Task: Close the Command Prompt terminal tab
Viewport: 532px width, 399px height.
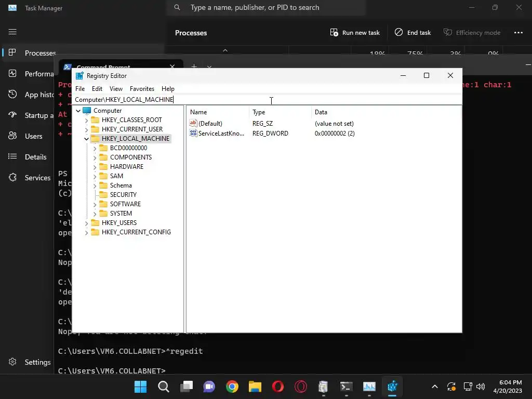Action: 172,67
